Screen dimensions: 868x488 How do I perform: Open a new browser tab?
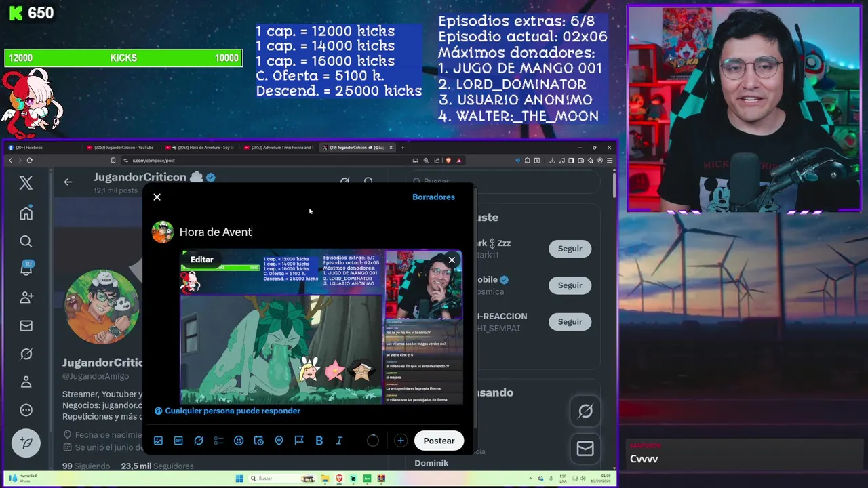tap(403, 147)
